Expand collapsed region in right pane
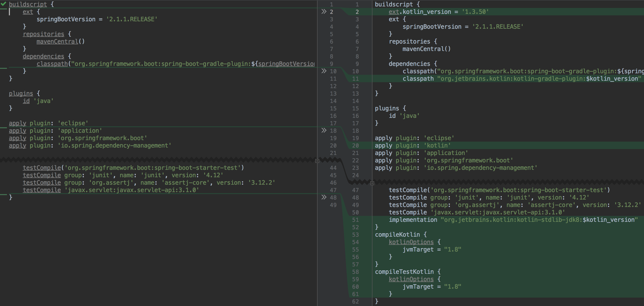The image size is (644, 306). (372, 183)
